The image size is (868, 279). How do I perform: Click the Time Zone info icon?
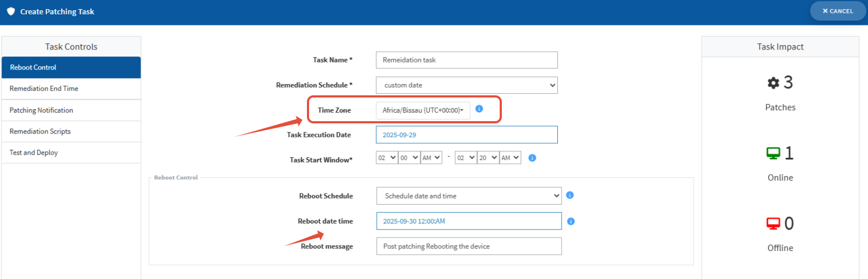click(479, 109)
